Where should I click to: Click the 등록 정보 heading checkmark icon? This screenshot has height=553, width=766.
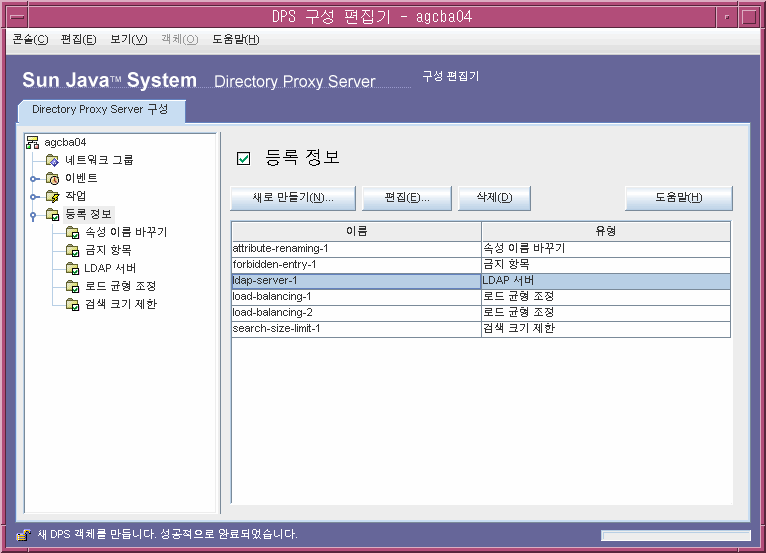click(x=243, y=158)
